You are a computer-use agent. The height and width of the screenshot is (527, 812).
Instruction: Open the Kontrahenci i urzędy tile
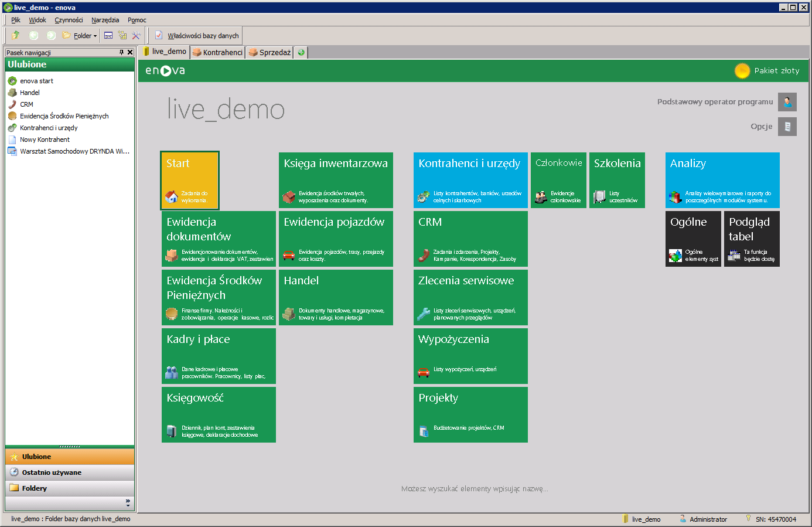click(470, 180)
